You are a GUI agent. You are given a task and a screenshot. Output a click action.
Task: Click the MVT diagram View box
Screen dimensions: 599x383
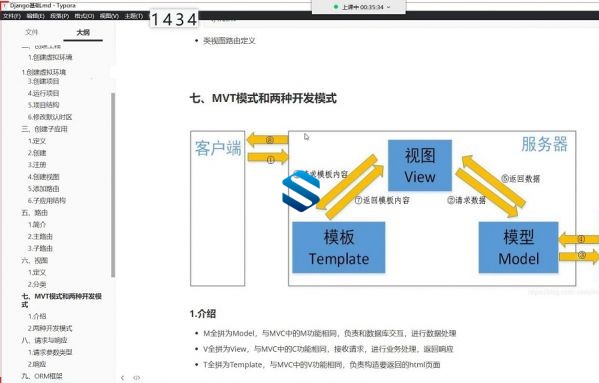tap(420, 165)
